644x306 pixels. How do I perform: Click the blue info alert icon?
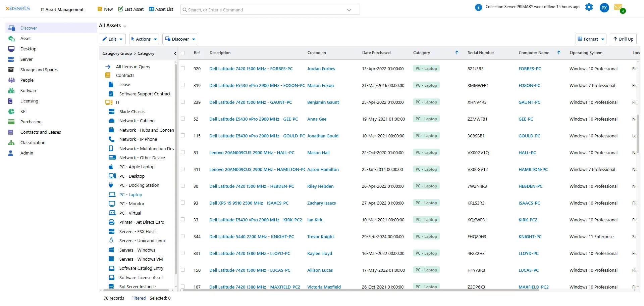[x=479, y=7]
